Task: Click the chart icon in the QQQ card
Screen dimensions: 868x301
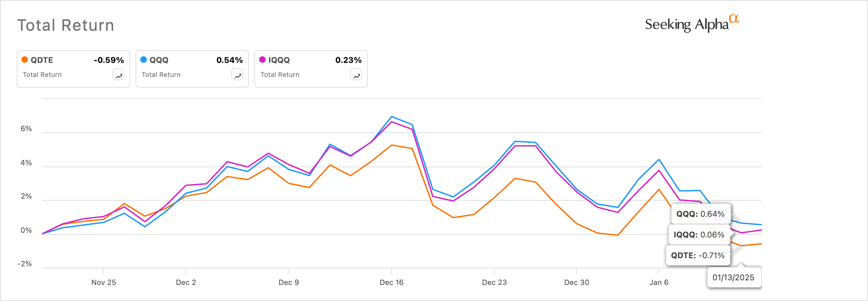Action: [x=237, y=75]
